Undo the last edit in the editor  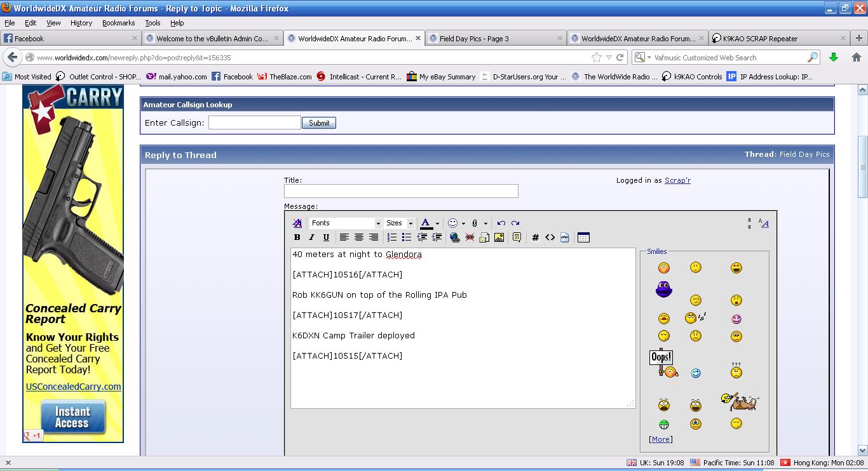coord(501,223)
